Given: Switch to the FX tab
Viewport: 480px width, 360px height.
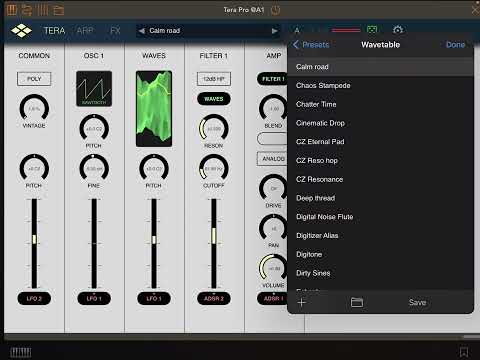Looking at the screenshot, I should point(115,31).
